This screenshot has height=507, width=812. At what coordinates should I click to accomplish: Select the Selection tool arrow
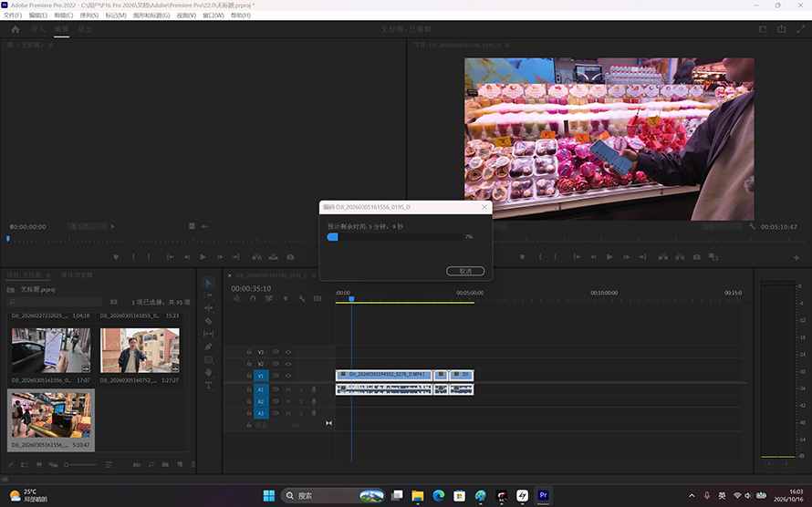pos(208,283)
